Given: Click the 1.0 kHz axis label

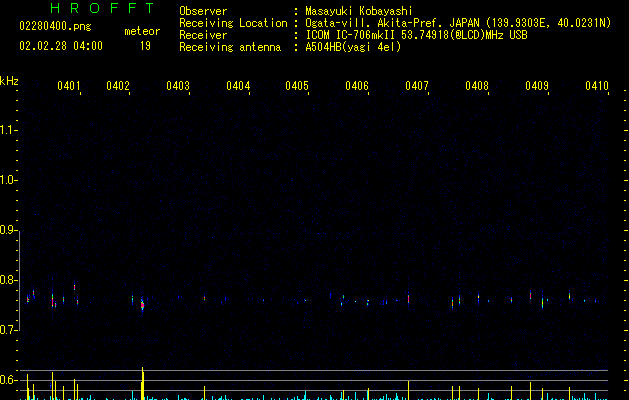Looking at the screenshot, I should 8,180.
